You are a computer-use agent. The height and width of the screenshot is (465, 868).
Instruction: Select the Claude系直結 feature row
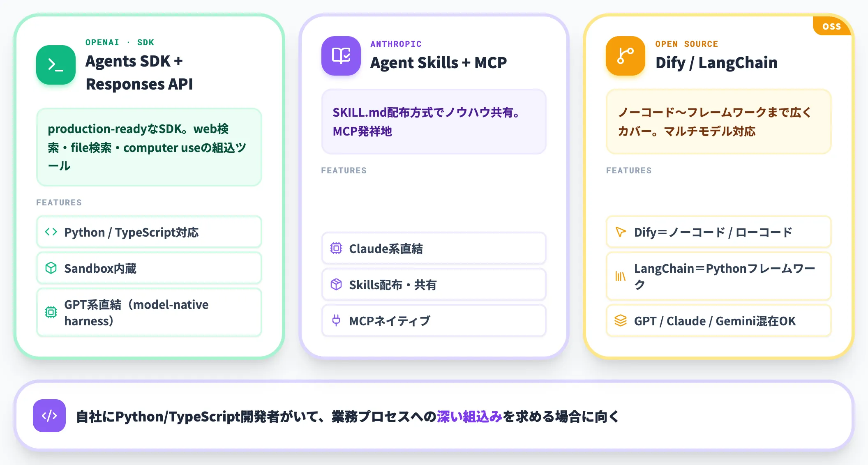[434, 248]
